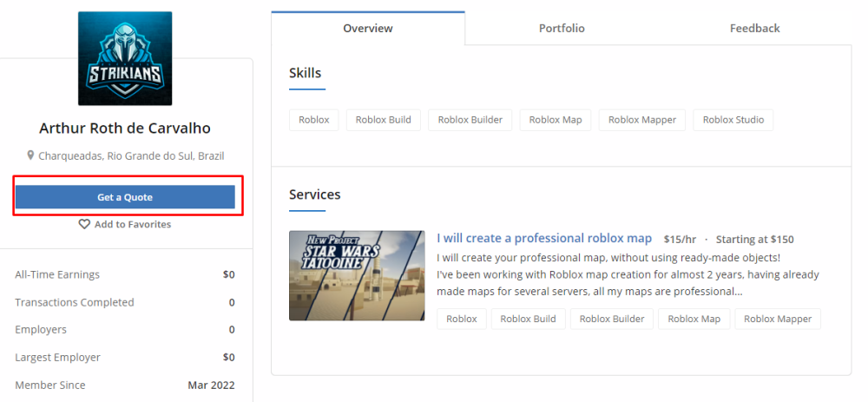
Task: Click the 'Member Since' label
Action: pos(50,385)
